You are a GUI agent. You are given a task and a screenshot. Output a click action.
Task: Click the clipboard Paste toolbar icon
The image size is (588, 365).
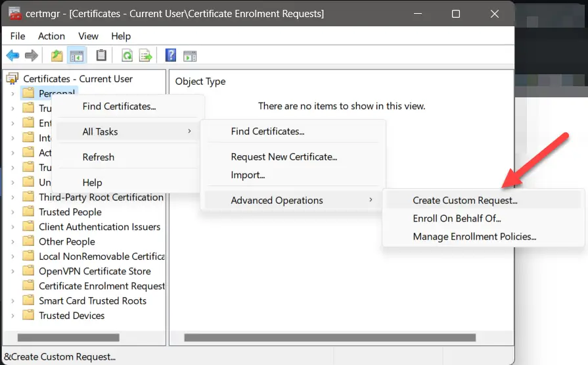pyautogui.click(x=101, y=56)
